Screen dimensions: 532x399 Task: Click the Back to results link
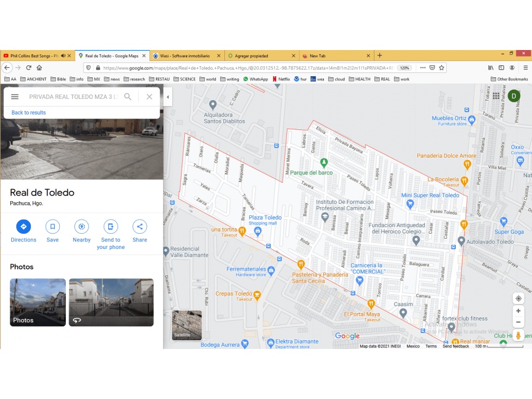point(28,113)
